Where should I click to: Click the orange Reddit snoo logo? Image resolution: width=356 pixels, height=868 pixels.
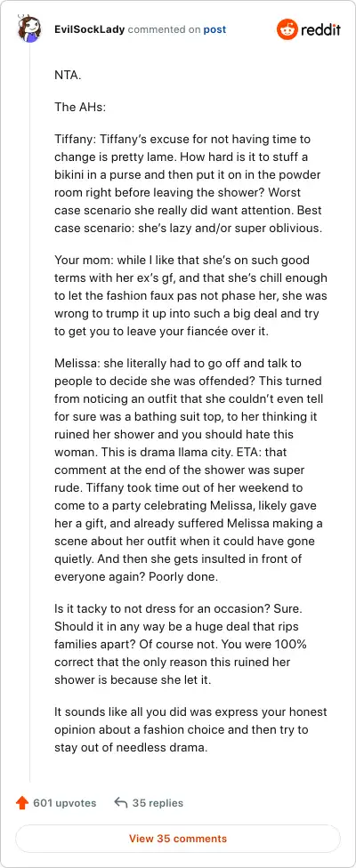pyautogui.click(x=287, y=29)
